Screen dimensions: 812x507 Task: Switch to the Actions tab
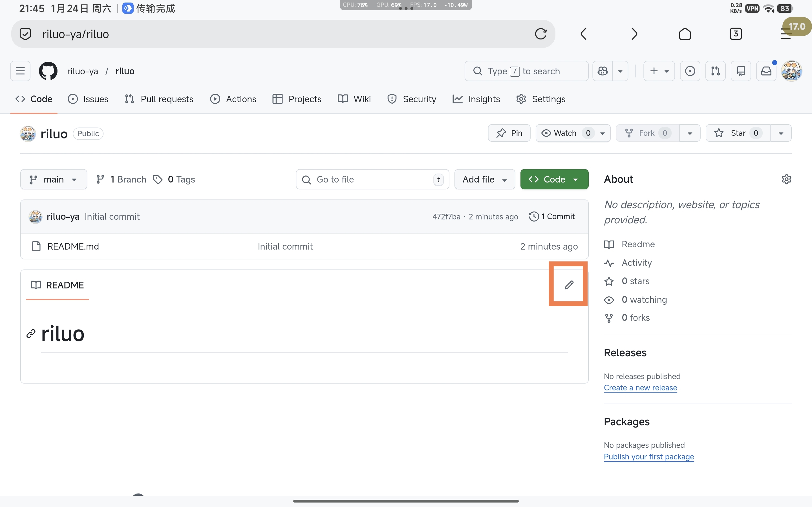pyautogui.click(x=233, y=99)
